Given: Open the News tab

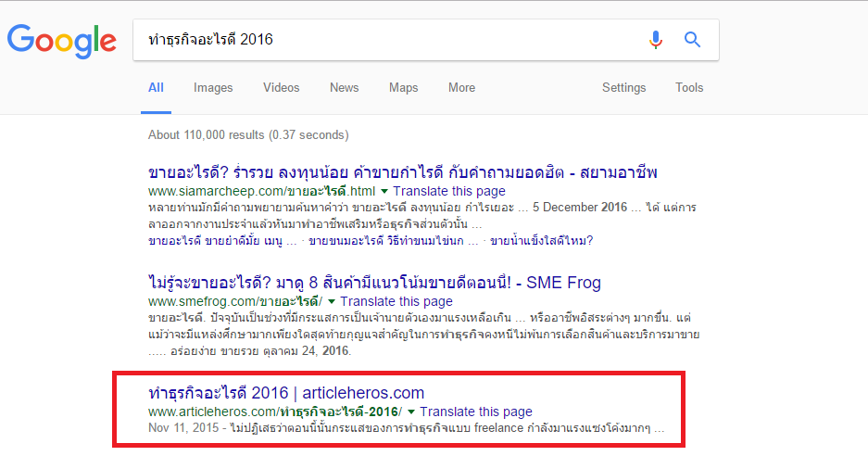Looking at the screenshot, I should point(345,87).
